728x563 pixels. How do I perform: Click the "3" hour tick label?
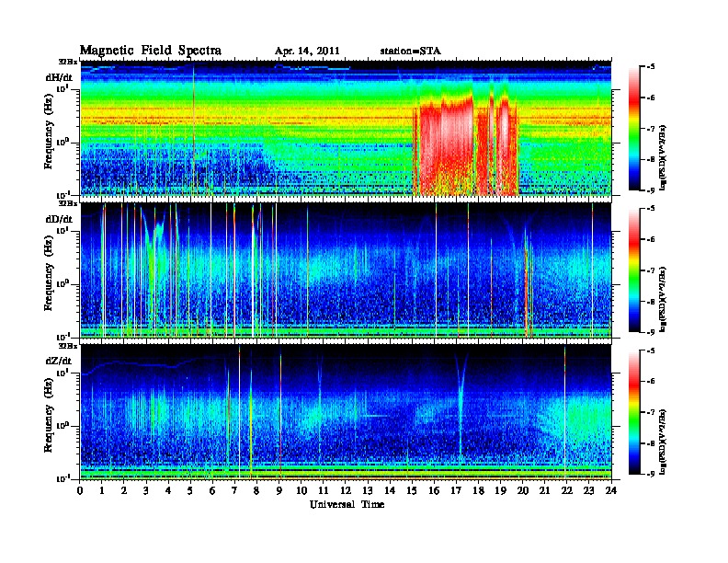pos(146,491)
